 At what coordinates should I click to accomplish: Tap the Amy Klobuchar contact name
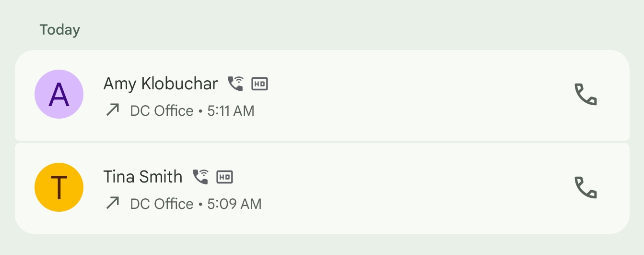[x=161, y=84]
